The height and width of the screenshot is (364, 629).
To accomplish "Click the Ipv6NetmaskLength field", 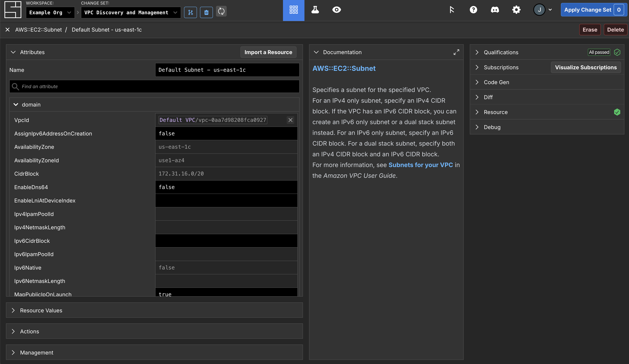I will click(226, 281).
